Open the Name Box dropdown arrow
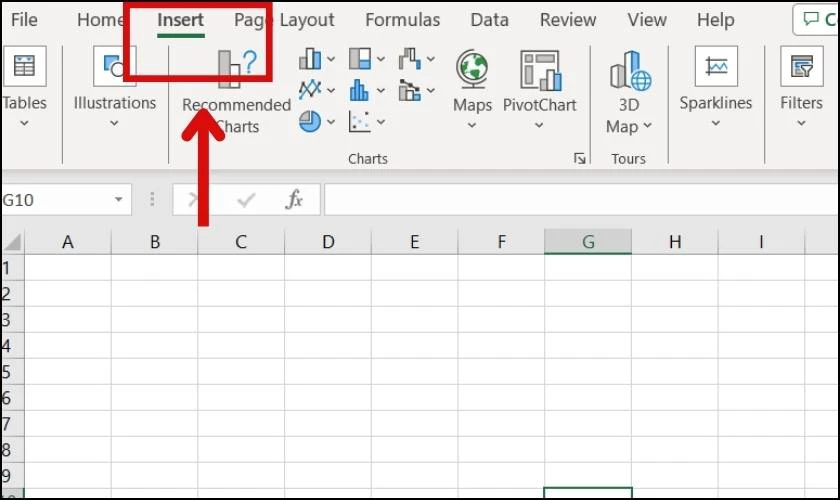Image resolution: width=840 pixels, height=500 pixels. tap(118, 200)
